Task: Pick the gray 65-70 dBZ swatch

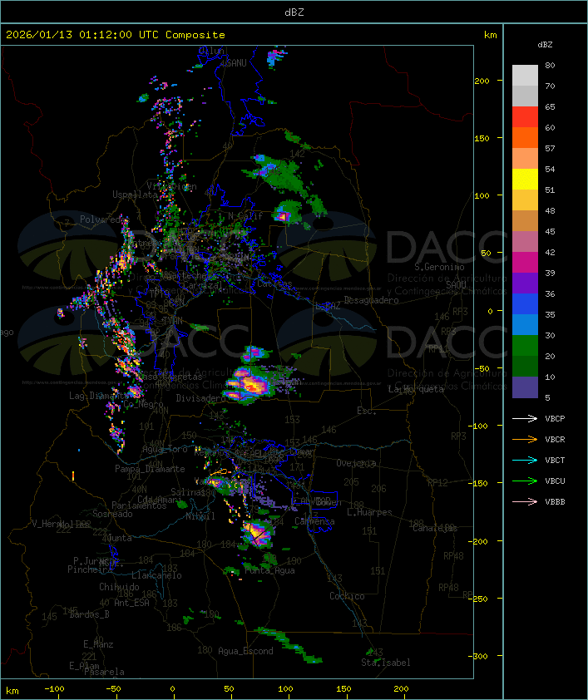Action: pyautogui.click(x=525, y=96)
